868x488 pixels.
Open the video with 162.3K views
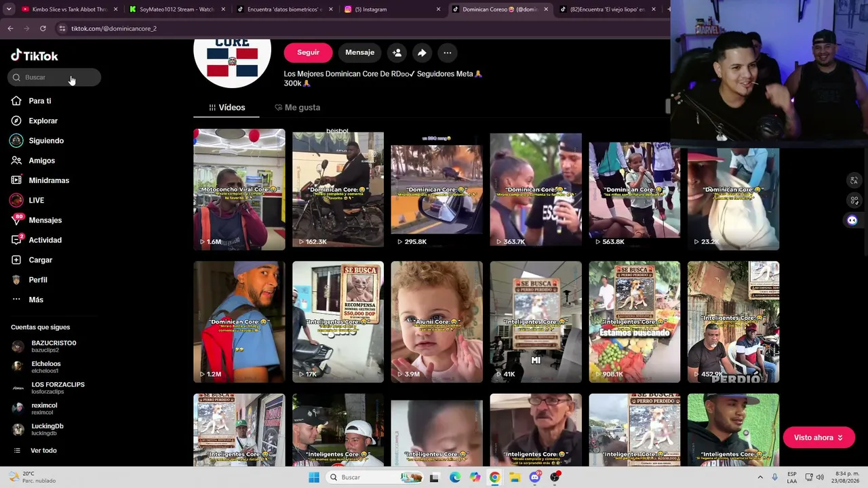[x=338, y=189]
